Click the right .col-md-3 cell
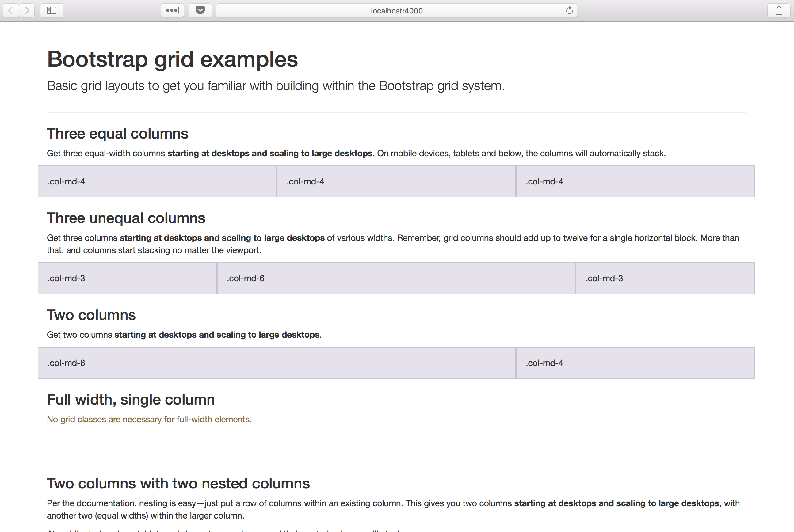The width and height of the screenshot is (794, 532). click(665, 278)
